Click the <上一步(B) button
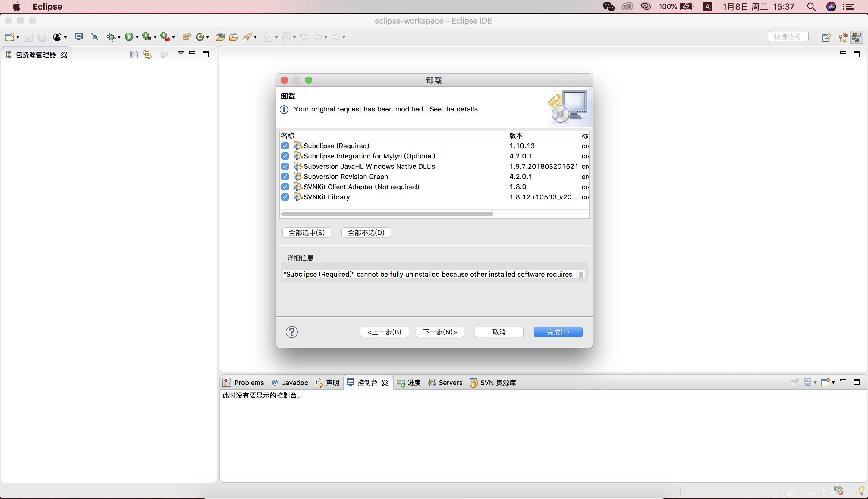This screenshot has height=499, width=868. tap(385, 332)
